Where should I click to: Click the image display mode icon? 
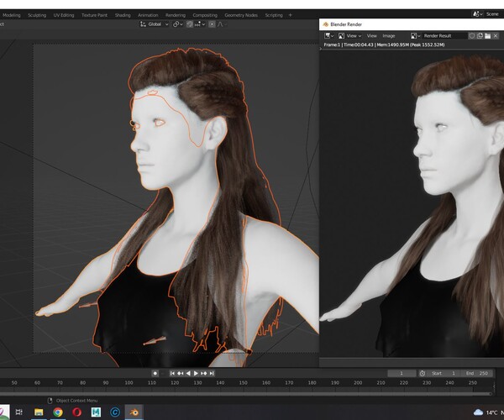point(341,35)
